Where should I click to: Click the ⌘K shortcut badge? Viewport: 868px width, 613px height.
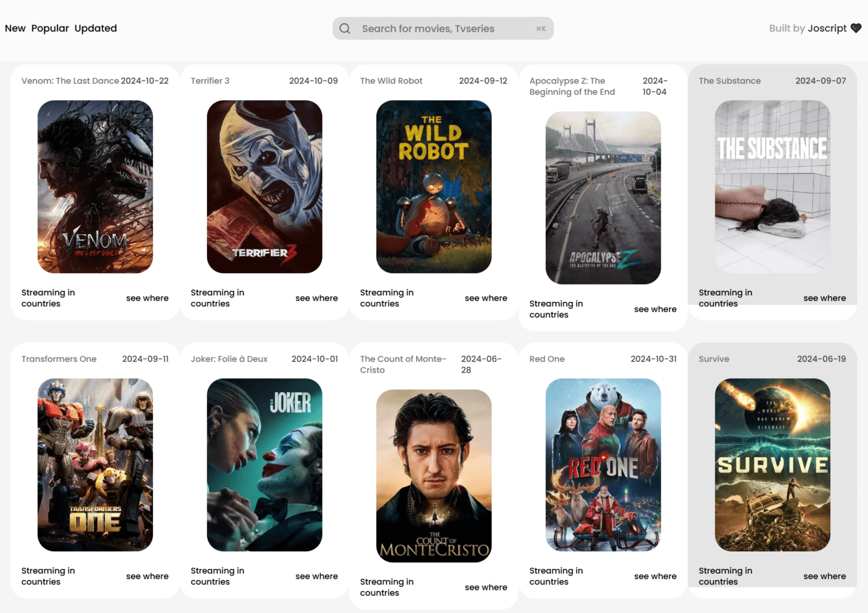(x=541, y=29)
